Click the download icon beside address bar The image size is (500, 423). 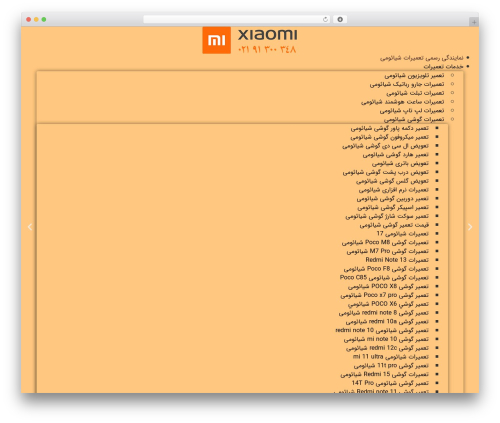point(340,20)
